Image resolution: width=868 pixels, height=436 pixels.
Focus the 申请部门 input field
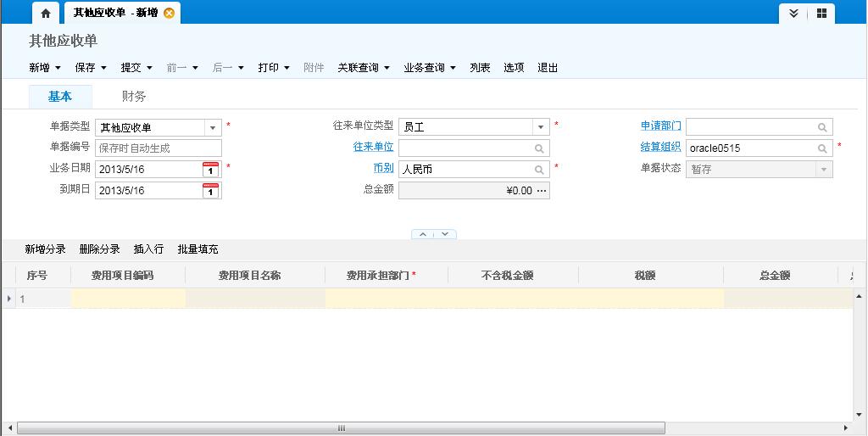point(759,127)
